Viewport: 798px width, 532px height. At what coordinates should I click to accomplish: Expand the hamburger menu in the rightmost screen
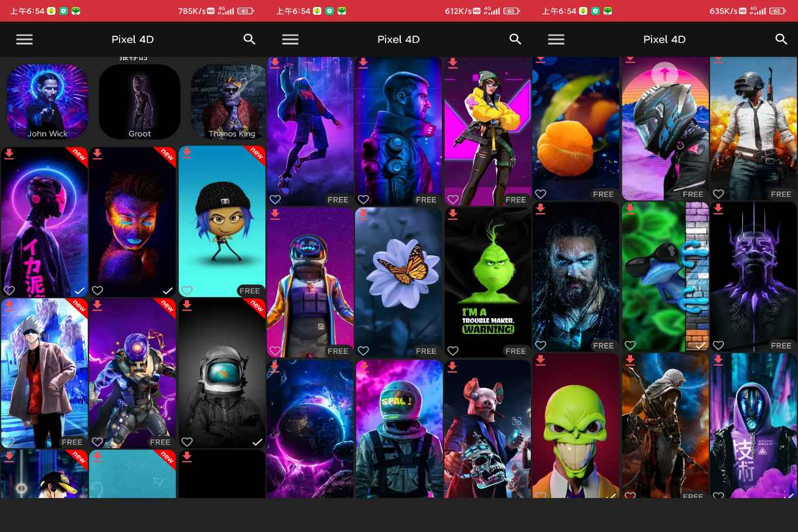click(556, 39)
